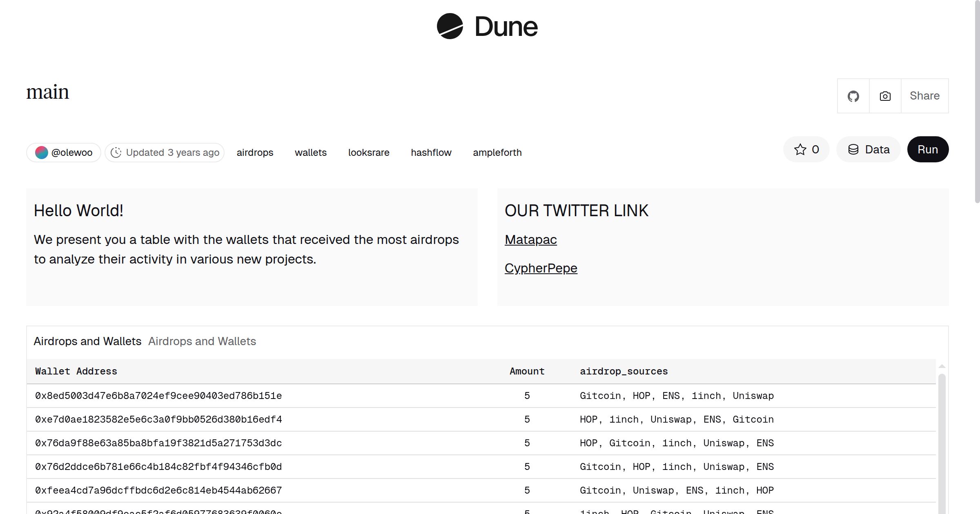
Task: Follow the Matapac Twitter link
Action: 530,240
